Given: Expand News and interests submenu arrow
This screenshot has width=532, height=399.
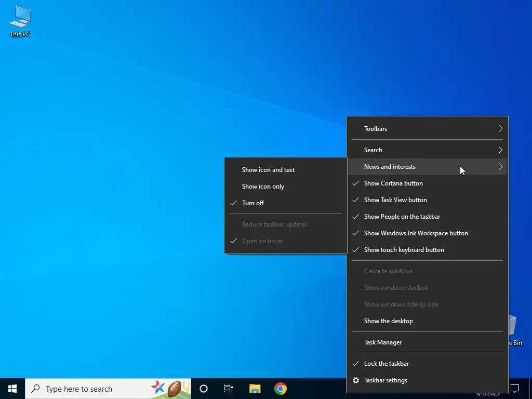Looking at the screenshot, I should pyautogui.click(x=500, y=167).
